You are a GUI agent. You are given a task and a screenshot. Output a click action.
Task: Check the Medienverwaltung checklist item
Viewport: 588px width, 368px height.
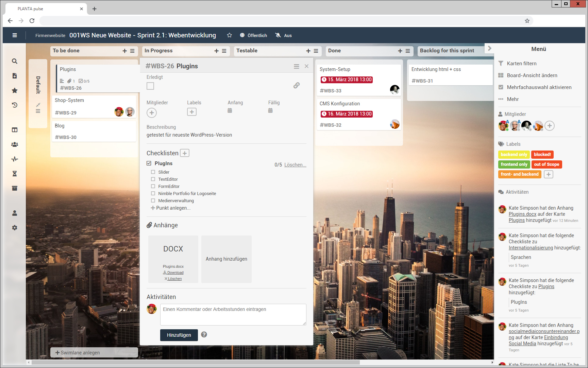[153, 201]
